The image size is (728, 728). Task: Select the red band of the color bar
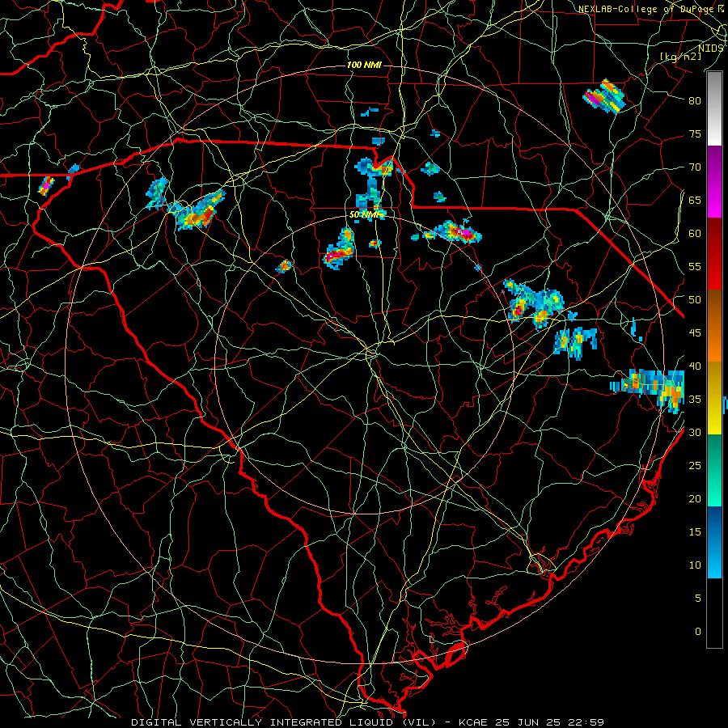pos(714,255)
